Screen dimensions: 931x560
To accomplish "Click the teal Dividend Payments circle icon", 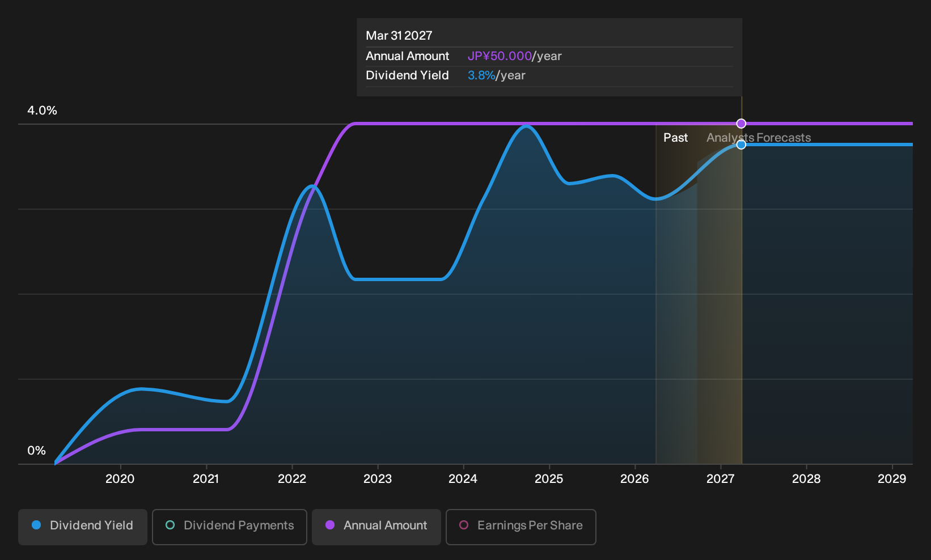I will pyautogui.click(x=170, y=525).
